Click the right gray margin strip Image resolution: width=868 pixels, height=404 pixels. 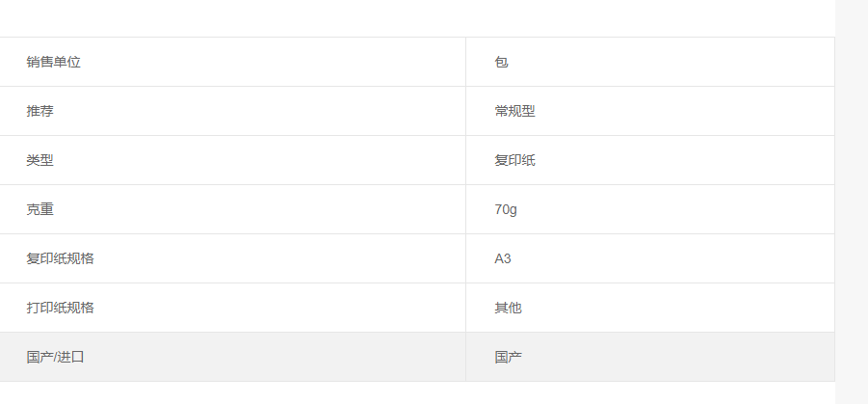852,202
